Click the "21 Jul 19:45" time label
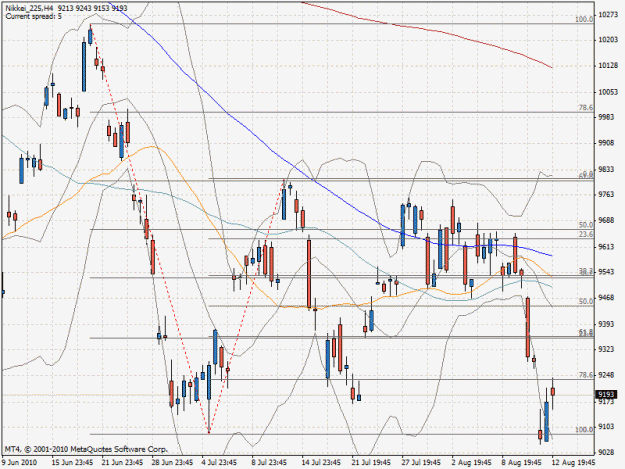Viewport: 625px width, 469px height. (x=371, y=462)
